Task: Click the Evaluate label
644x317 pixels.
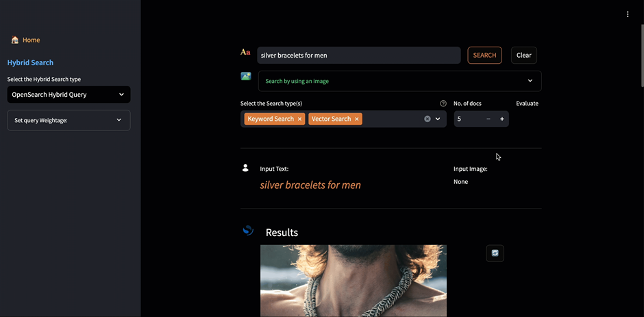Action: click(x=527, y=104)
